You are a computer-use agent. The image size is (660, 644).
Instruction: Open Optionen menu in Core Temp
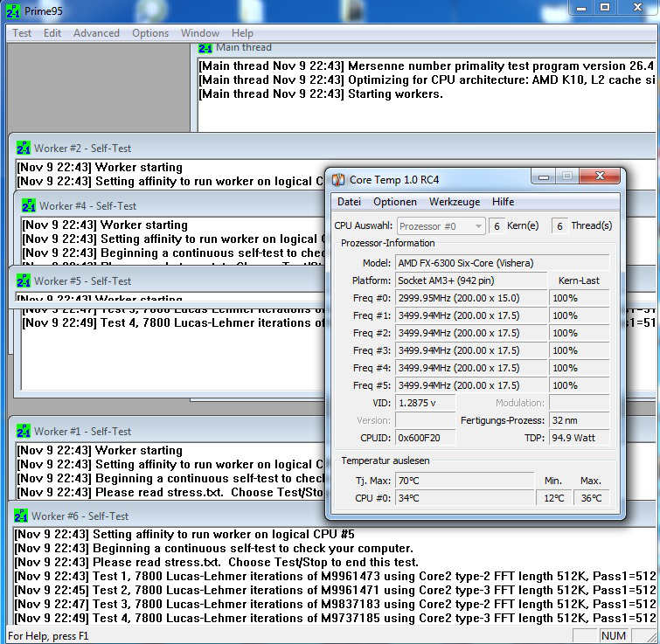point(395,202)
